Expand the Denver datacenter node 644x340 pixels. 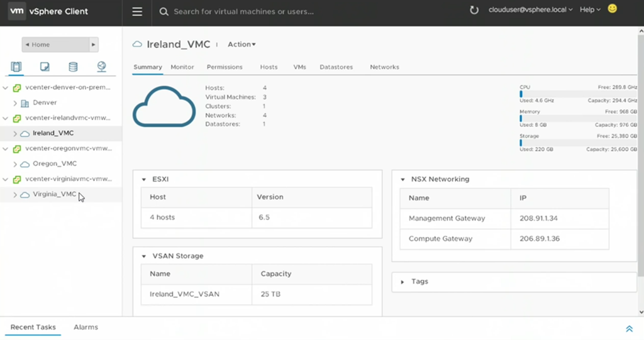(x=15, y=103)
